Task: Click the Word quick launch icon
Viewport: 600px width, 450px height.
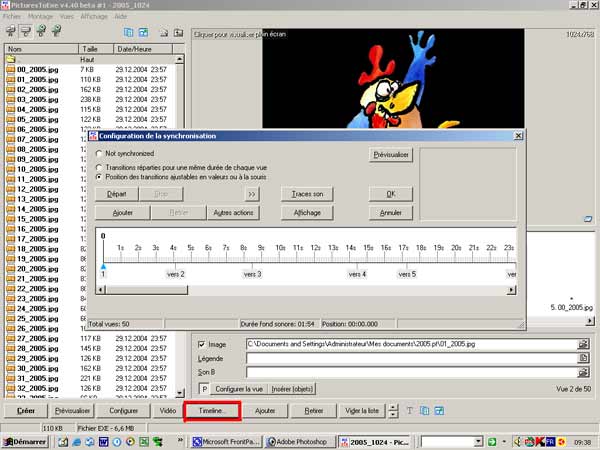Action: [x=103, y=442]
